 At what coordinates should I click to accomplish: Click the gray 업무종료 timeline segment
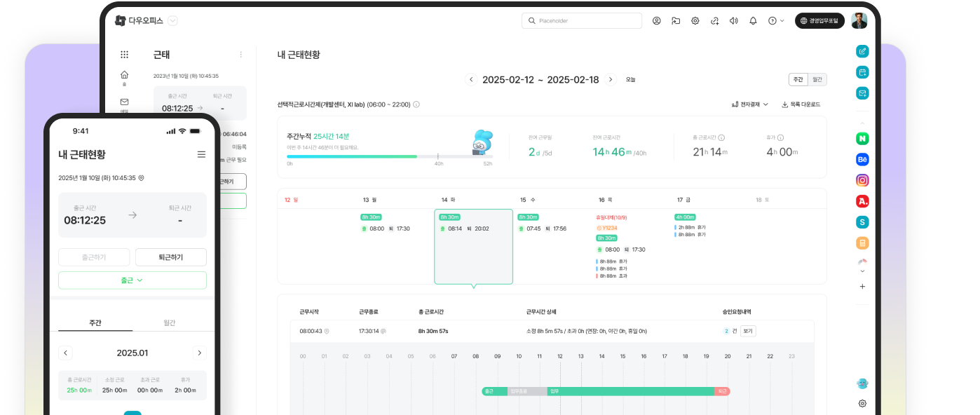click(x=526, y=391)
